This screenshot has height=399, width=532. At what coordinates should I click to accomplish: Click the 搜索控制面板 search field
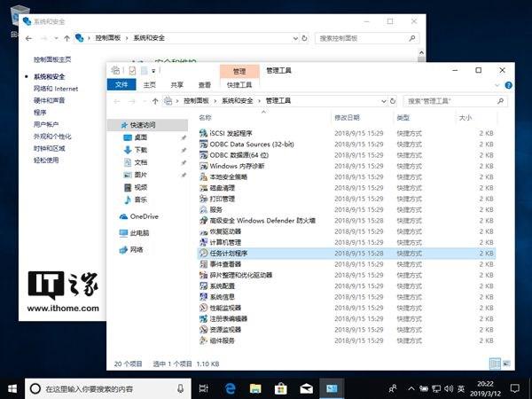coord(367,38)
